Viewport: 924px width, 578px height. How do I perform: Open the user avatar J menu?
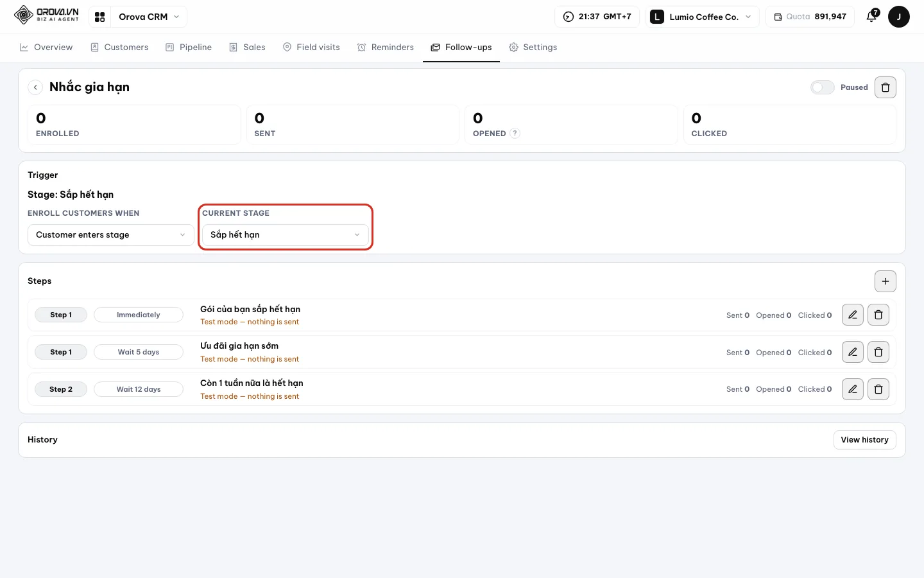click(x=899, y=17)
